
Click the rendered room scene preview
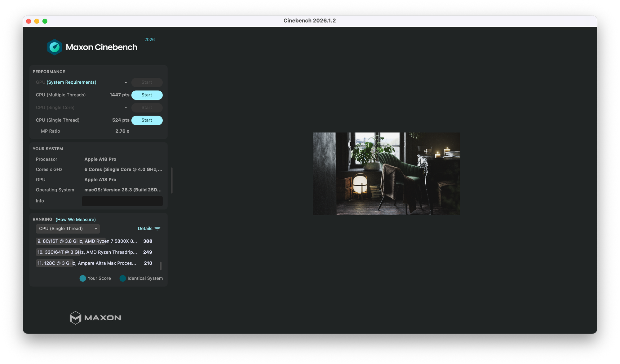[x=386, y=173]
